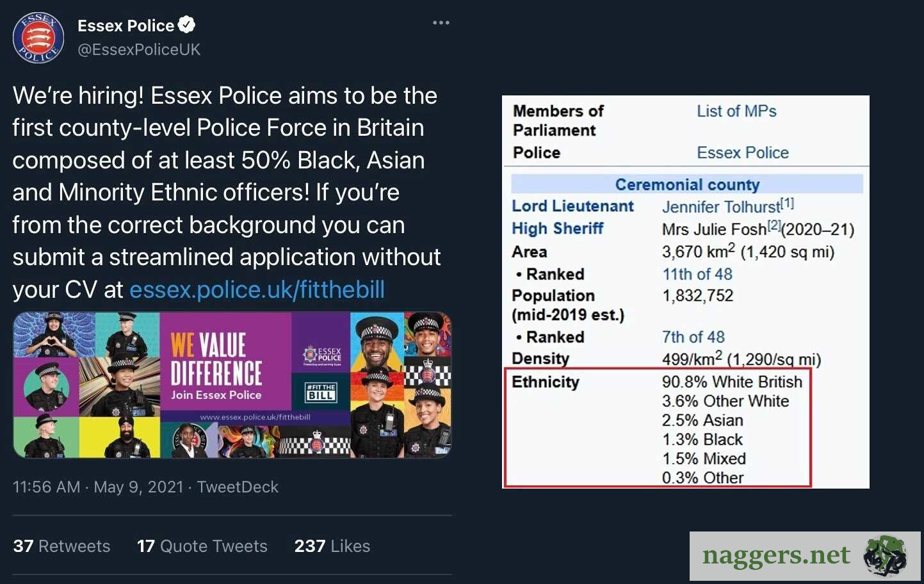Viewport: 924px width, 584px height.
Task: View the 237 Likes list
Action: (x=332, y=546)
